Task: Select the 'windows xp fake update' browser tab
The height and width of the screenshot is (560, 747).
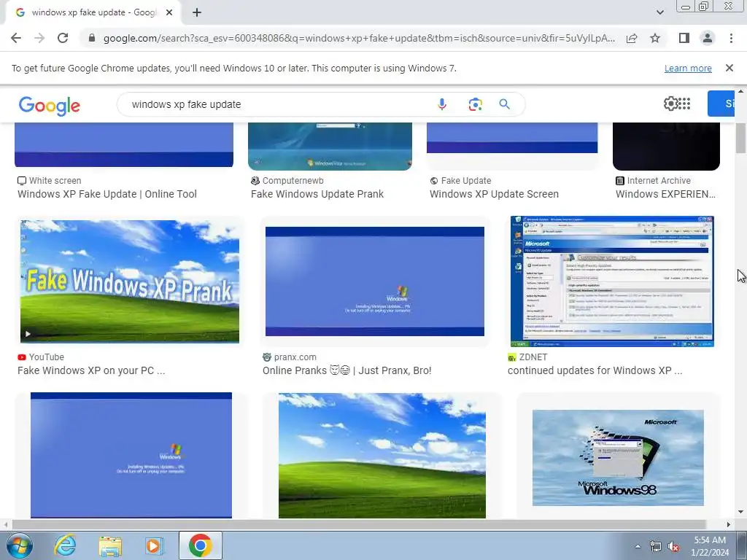Action: [x=93, y=12]
